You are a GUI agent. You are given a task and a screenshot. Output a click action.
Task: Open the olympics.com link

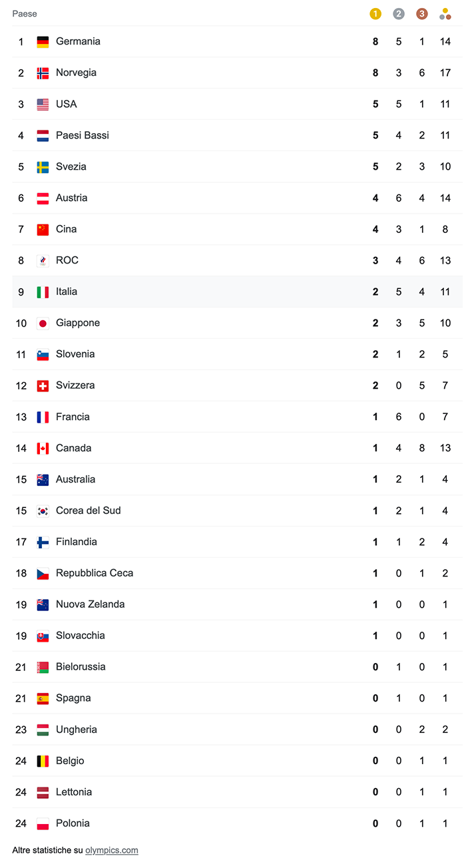pyautogui.click(x=111, y=850)
